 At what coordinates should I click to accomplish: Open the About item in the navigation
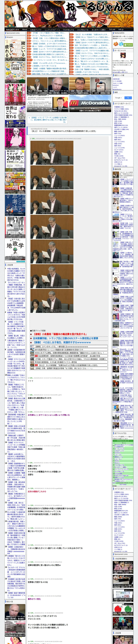(x=25, y=30)
